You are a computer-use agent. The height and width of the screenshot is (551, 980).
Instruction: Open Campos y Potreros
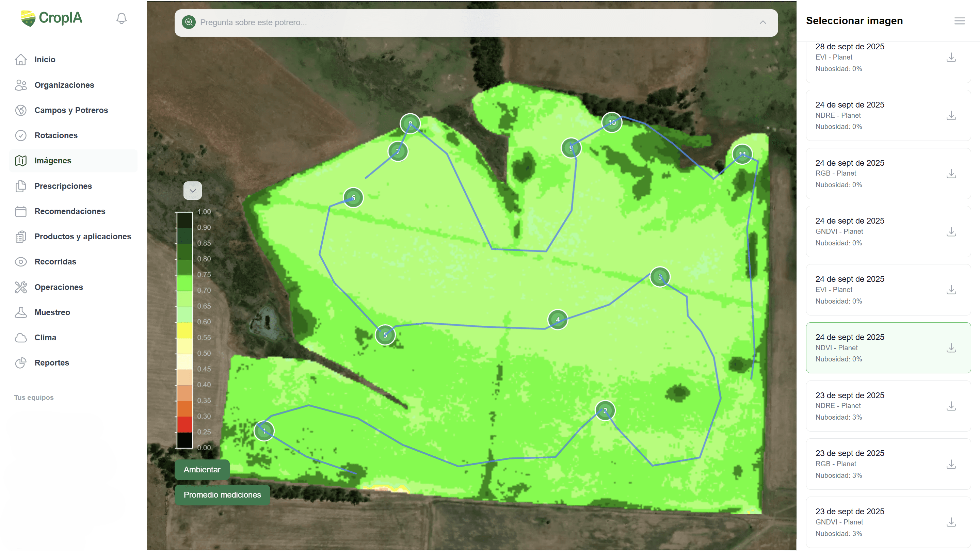[x=71, y=110]
